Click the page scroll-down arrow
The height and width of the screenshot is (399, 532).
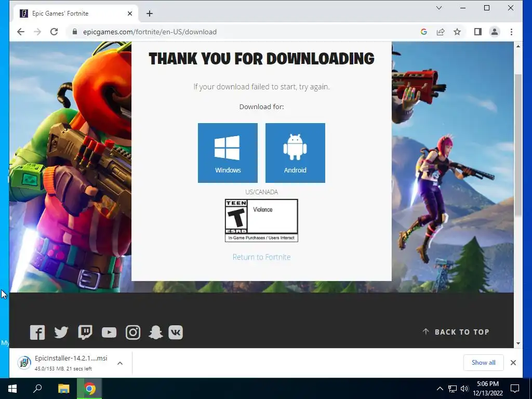[x=518, y=343]
